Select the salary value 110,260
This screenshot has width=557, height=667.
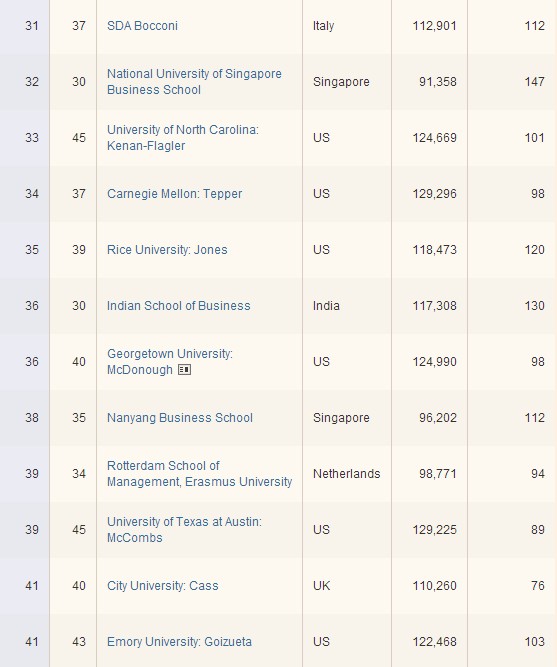pos(434,586)
